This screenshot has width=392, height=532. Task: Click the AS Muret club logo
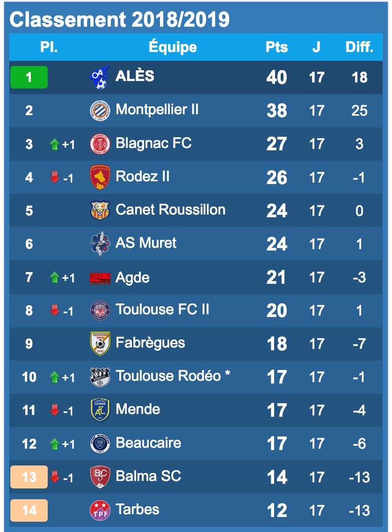coord(100,244)
